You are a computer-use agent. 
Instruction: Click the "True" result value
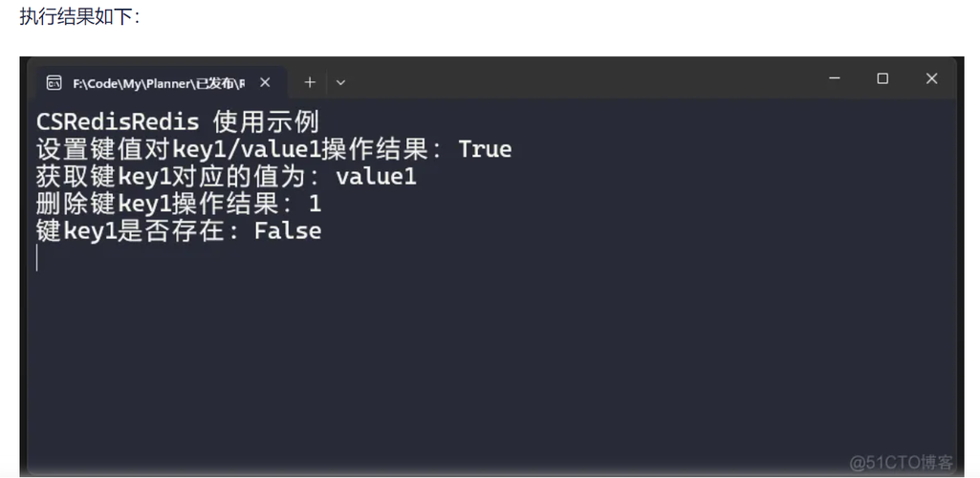(x=485, y=150)
